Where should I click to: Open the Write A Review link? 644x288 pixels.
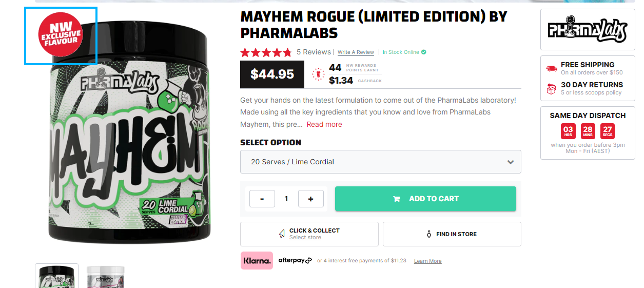[356, 52]
